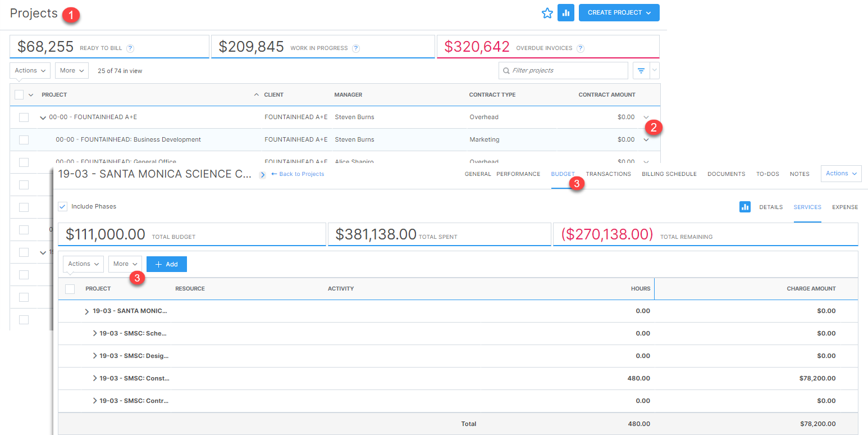Click the search magnifier in the filter box
Screen dimensions: 868x435
506,70
